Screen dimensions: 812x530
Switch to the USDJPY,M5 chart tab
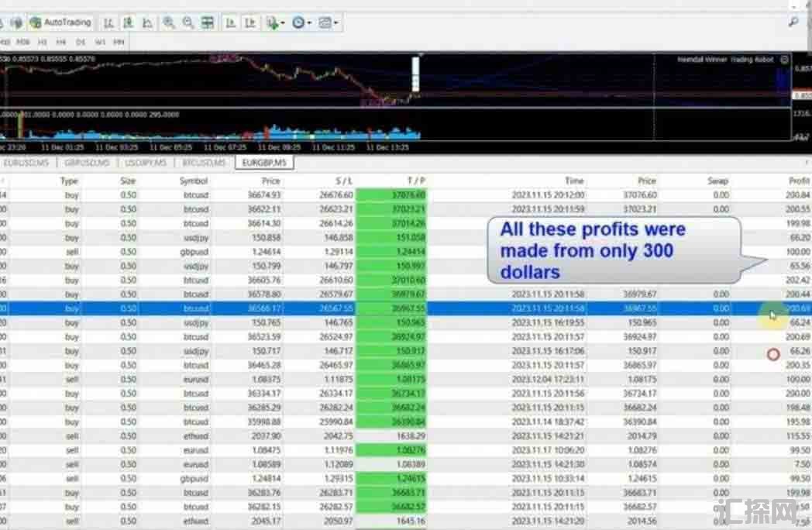145,163
